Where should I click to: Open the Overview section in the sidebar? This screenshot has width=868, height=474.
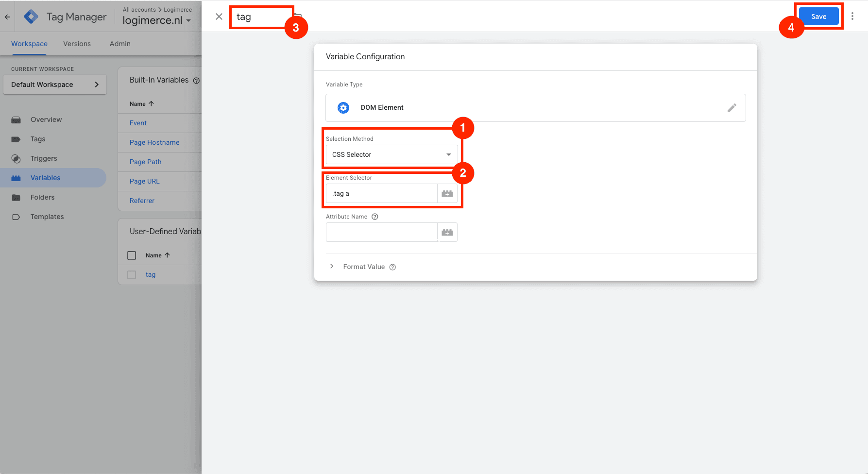tap(46, 119)
